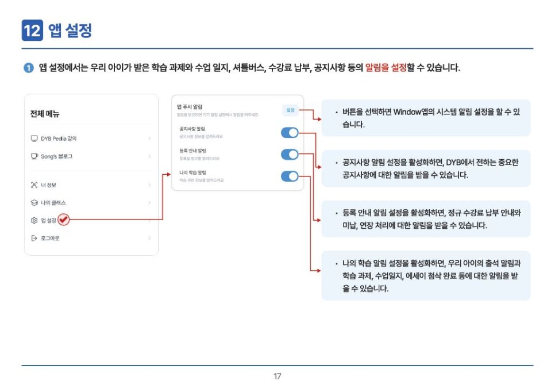Expand the DYB Pedia 강의 chevron
This screenshot has height=392, width=555.
click(x=149, y=139)
